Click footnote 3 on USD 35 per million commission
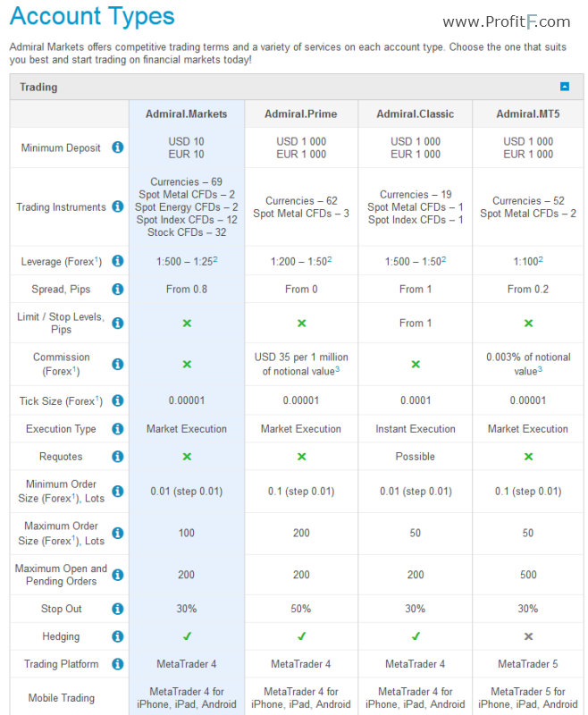 point(337,369)
